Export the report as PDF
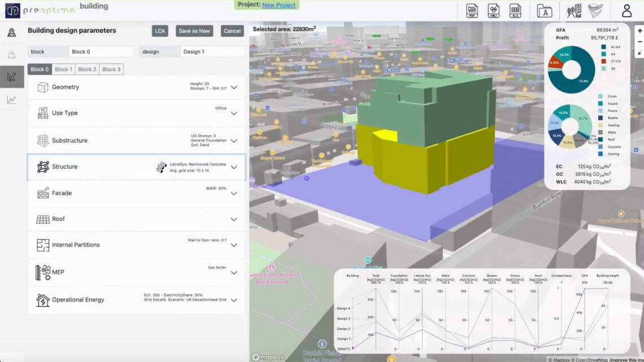Viewport: 644px width, 362px height. point(472,10)
